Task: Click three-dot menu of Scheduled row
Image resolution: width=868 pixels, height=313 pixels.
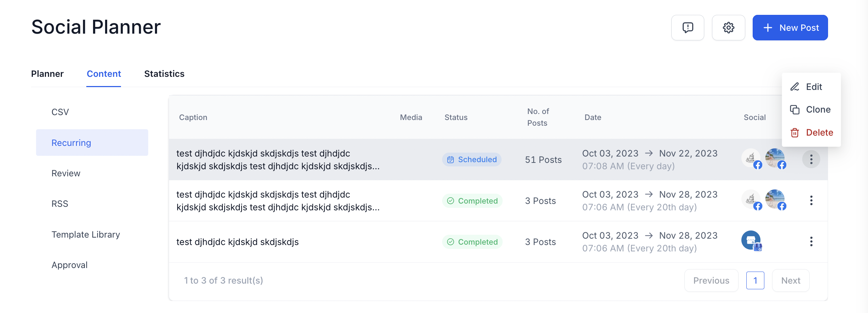Action: [x=811, y=159]
